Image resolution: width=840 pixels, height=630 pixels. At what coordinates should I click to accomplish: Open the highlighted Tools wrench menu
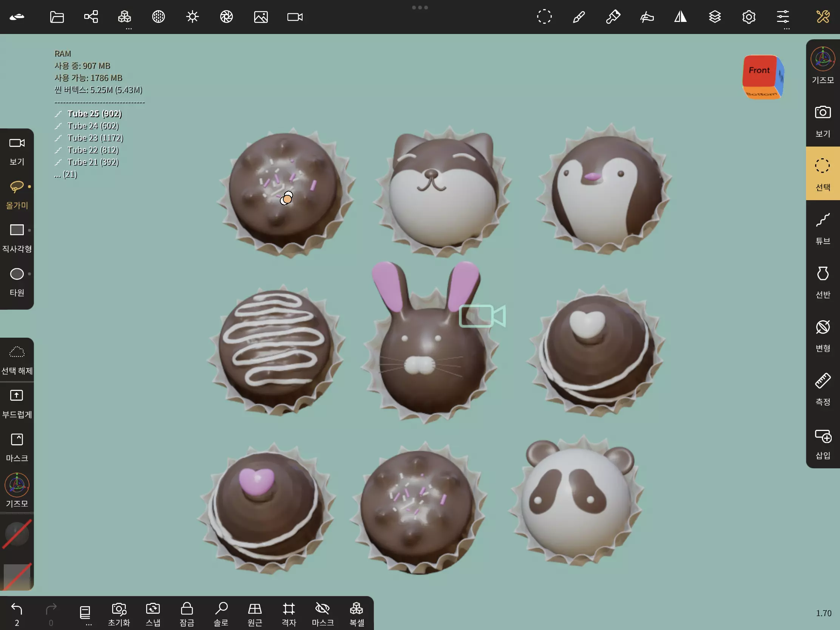[x=823, y=17]
